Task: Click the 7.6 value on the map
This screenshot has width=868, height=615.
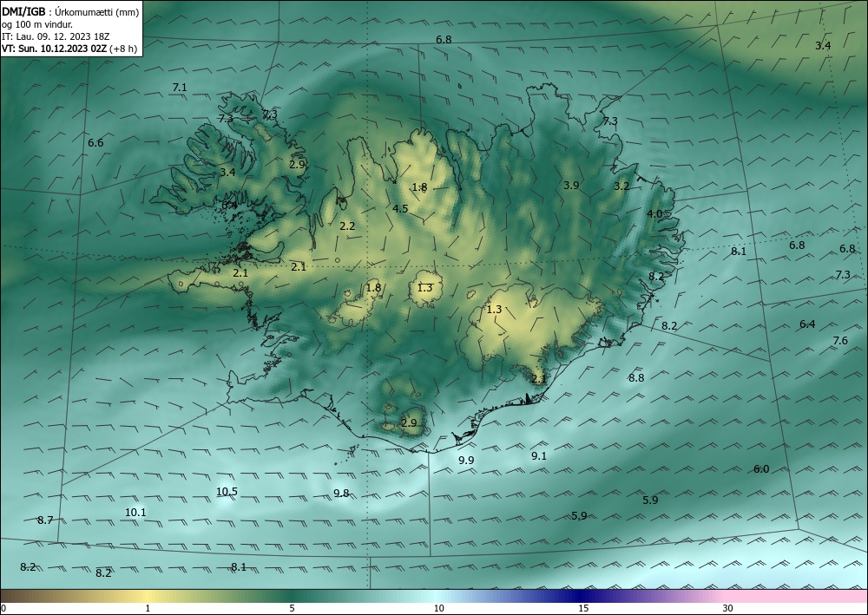Action: [x=840, y=341]
